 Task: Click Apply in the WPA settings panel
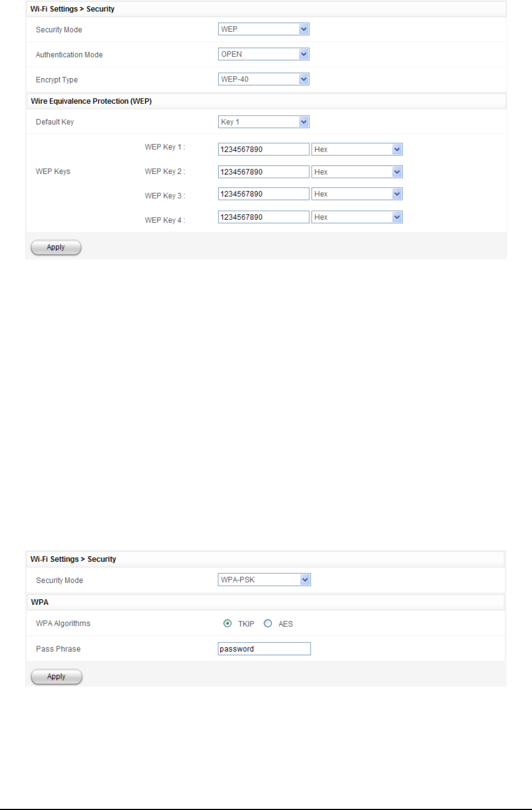57,677
